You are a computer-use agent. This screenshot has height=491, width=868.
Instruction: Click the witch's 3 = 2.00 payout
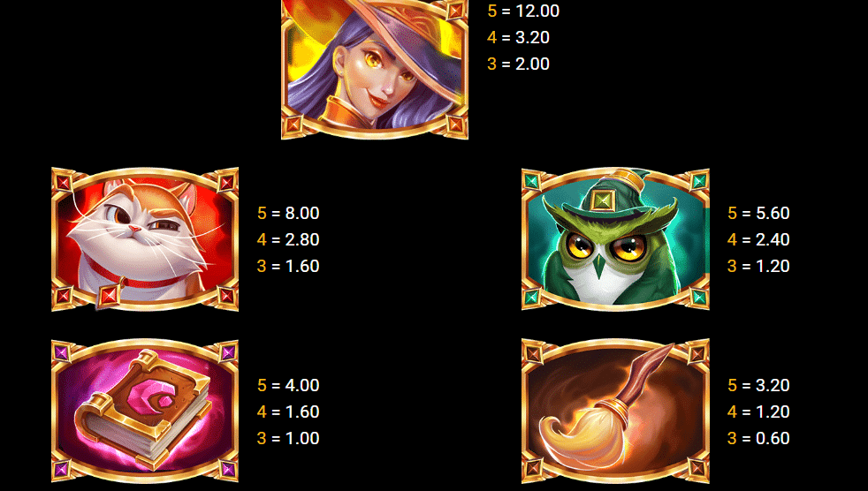[x=518, y=64]
